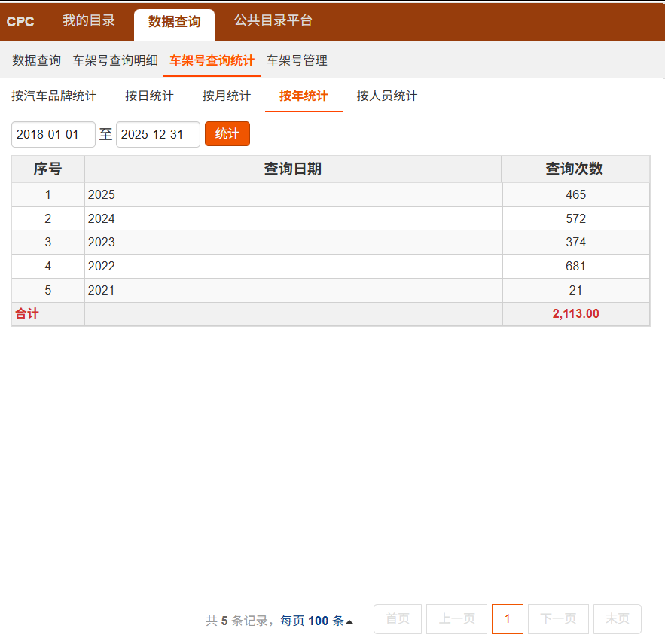The image size is (665, 644).
Task: Open the 我的目录 tab
Action: (89, 21)
